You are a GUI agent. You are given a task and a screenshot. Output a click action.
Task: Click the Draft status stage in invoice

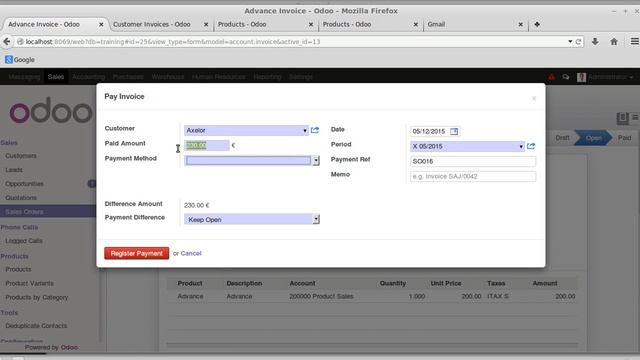[562, 138]
